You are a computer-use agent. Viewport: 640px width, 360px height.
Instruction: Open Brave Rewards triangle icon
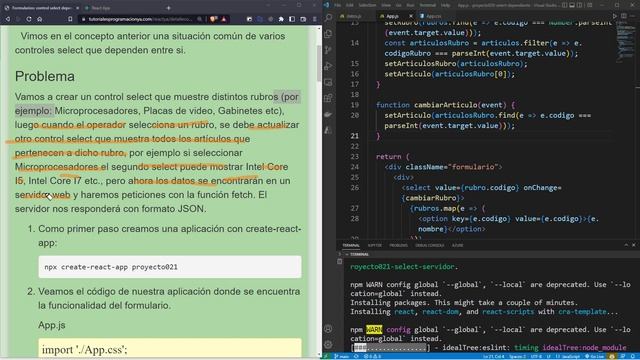[224, 19]
